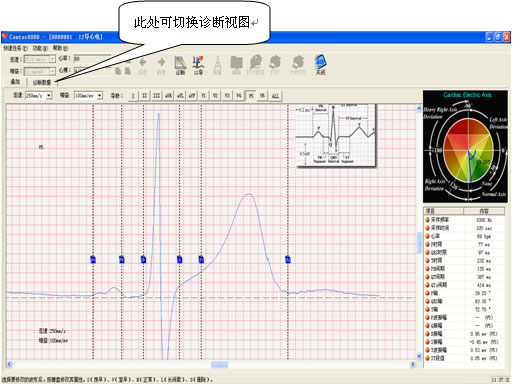Switch to the 诊断数据 tab
This screenshot has width=513, height=387.
(x=42, y=82)
